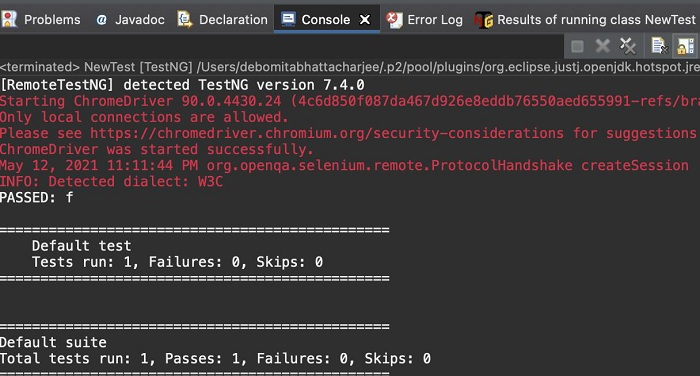
Task: Open the chromedriver security-considerations URL
Action: (x=327, y=134)
